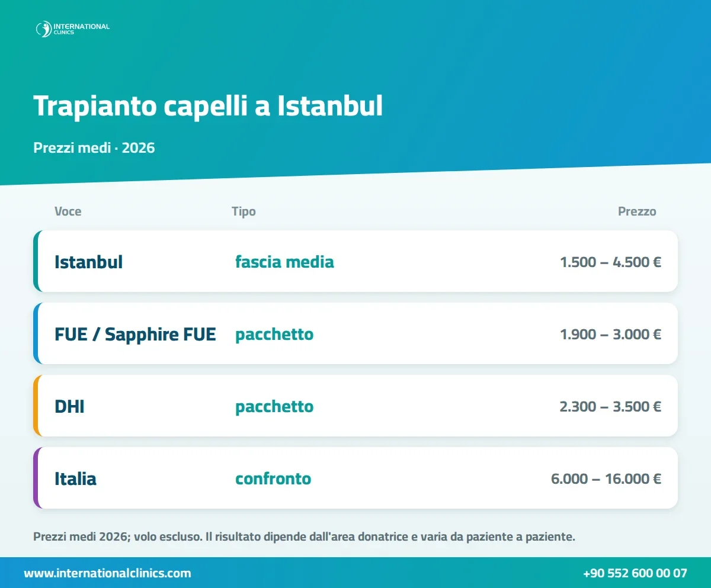
Task: Open the www.internationalclinics.com link
Action: point(107,573)
